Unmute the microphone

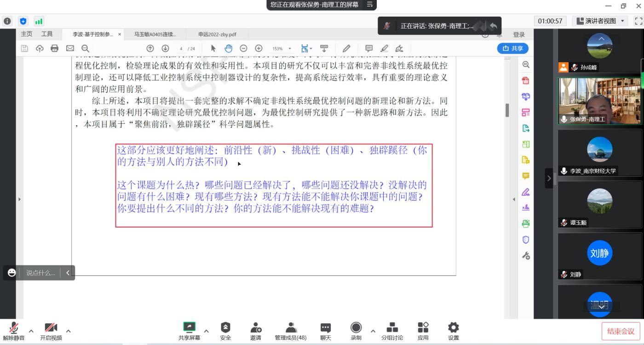point(14,331)
